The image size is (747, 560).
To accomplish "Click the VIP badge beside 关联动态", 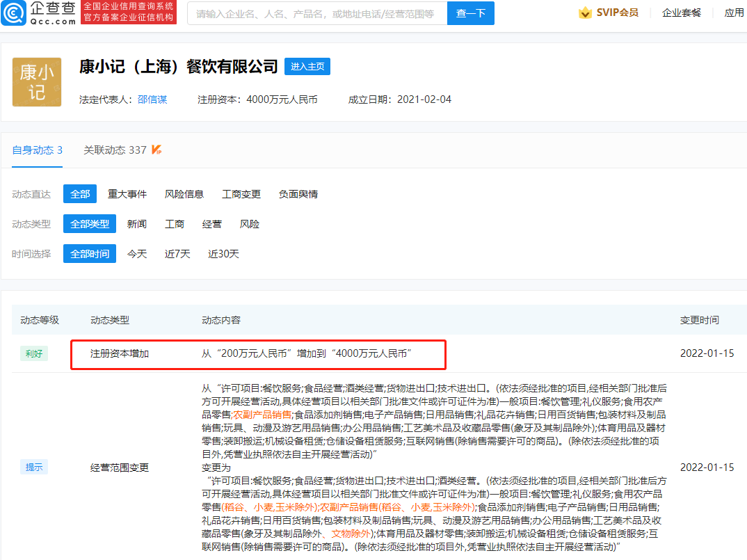I will click(x=156, y=150).
